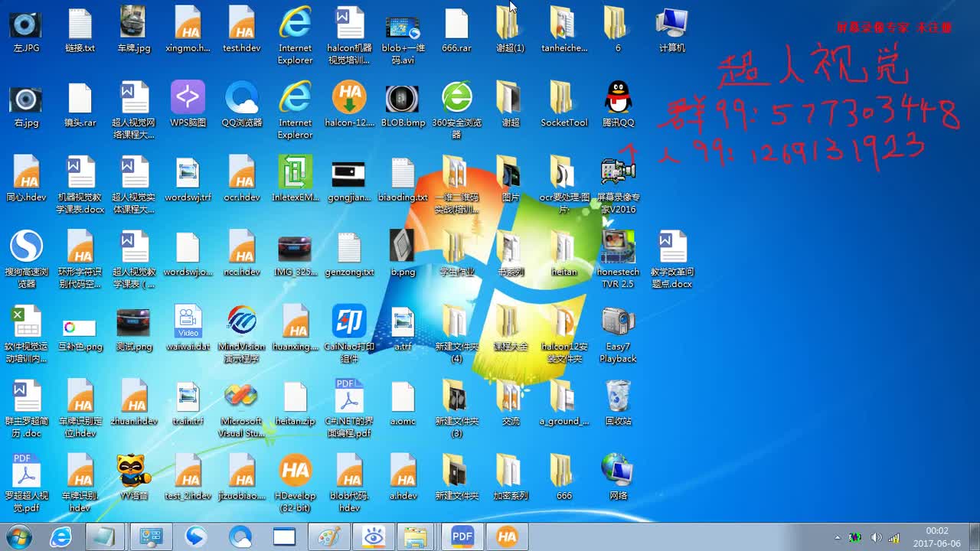Viewport: 980px width, 551px height.
Task: Click the BLOB.bmp file icon
Action: tap(403, 104)
